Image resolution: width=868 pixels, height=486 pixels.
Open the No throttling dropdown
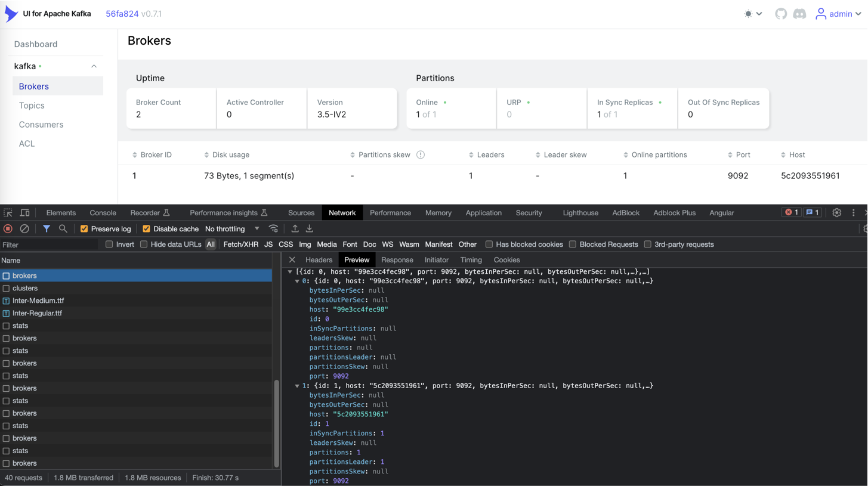pos(226,228)
